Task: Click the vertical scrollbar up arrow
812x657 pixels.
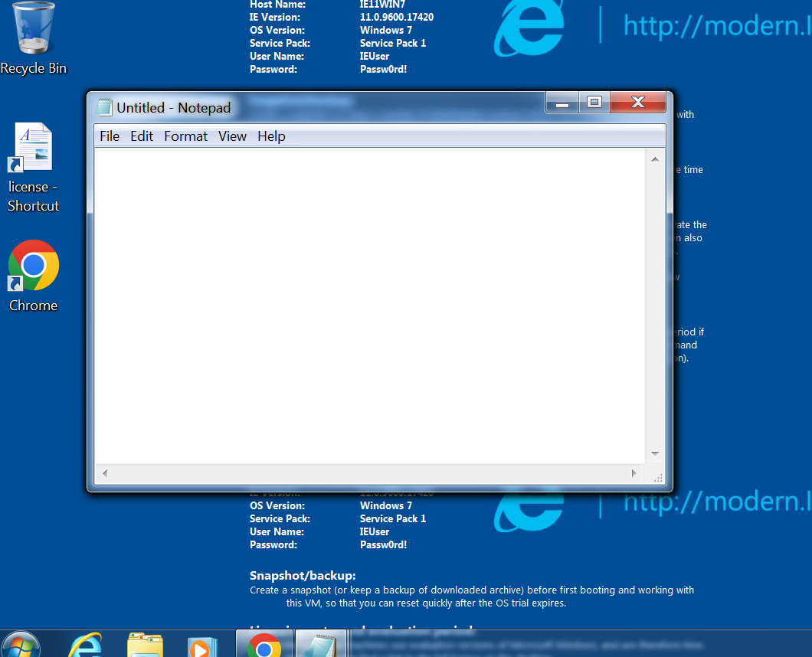Action: [655, 159]
